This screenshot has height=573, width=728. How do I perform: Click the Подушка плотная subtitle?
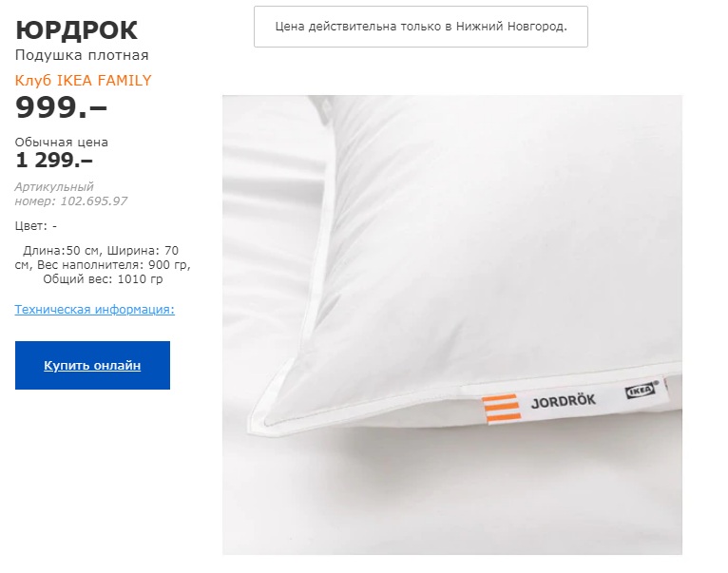click(x=82, y=55)
